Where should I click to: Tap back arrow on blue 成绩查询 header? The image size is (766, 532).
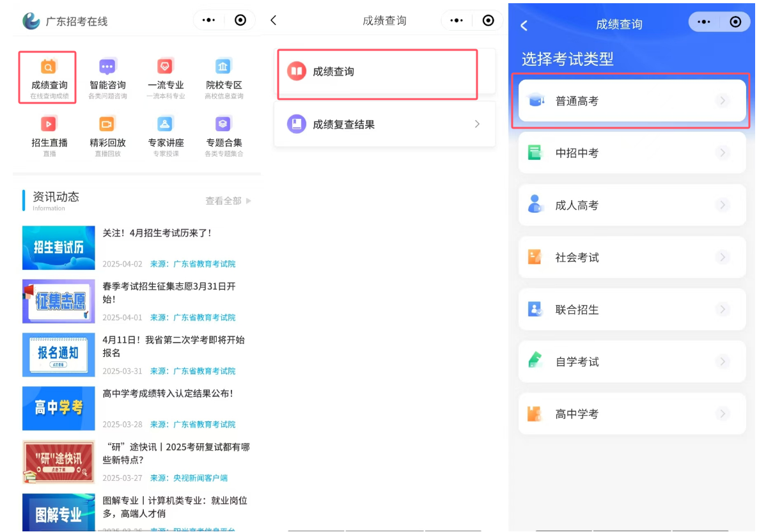pos(524,25)
